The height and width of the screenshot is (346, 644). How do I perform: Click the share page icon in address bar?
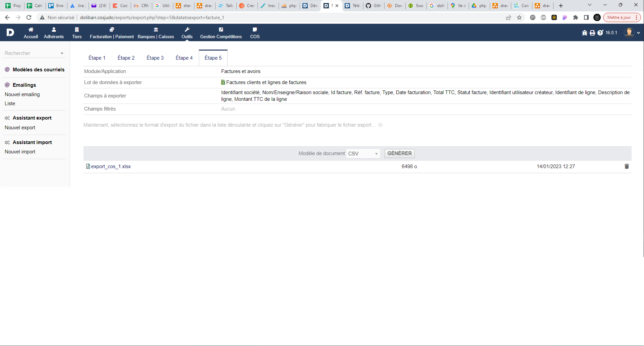509,17
